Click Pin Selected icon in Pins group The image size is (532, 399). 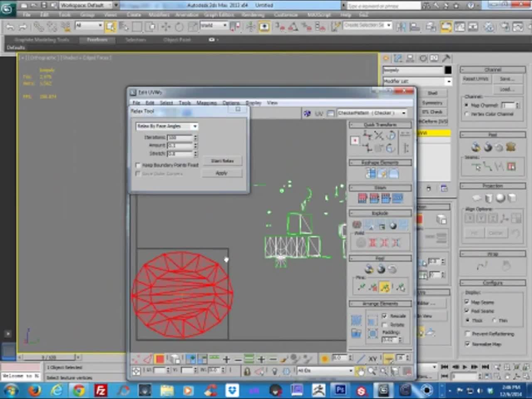point(362,287)
